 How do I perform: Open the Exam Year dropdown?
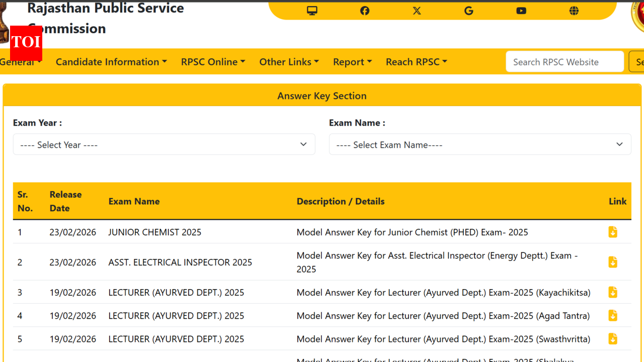pyautogui.click(x=164, y=144)
